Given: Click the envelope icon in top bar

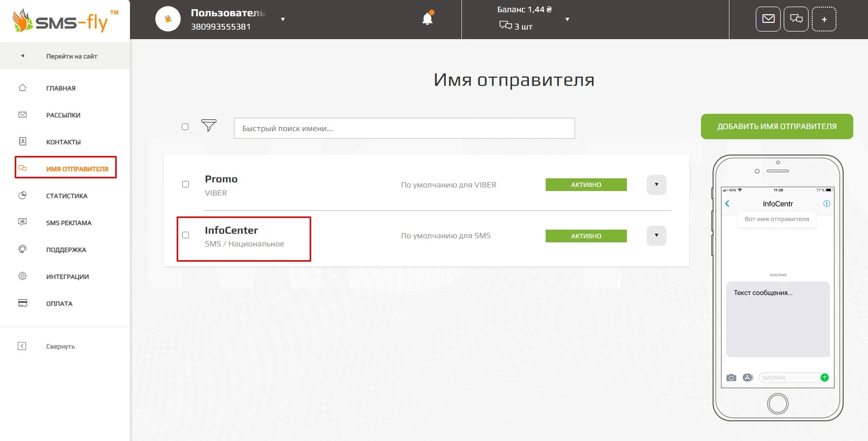Looking at the screenshot, I should pos(768,19).
